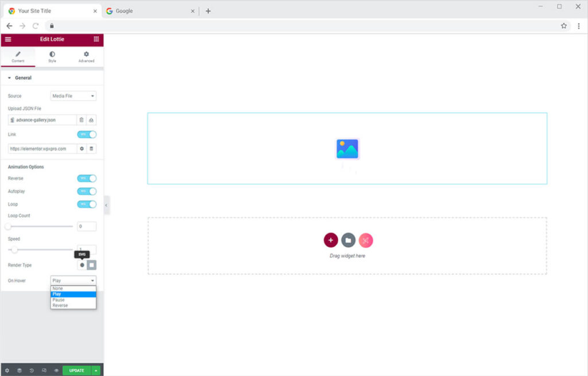
Task: Toggle the Loop switch
Action: click(x=87, y=204)
